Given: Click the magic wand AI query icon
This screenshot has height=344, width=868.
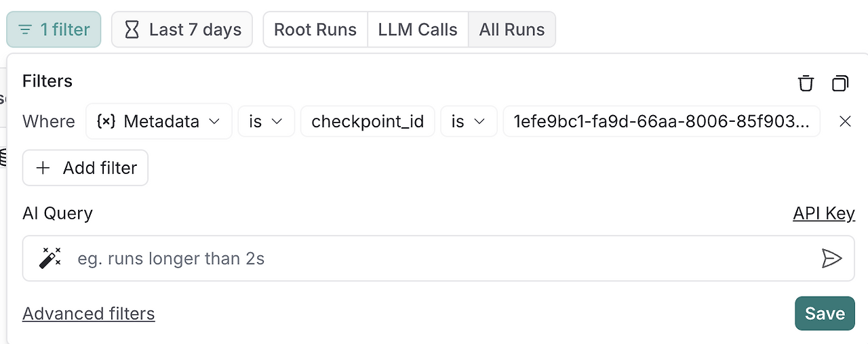Looking at the screenshot, I should pos(50,258).
